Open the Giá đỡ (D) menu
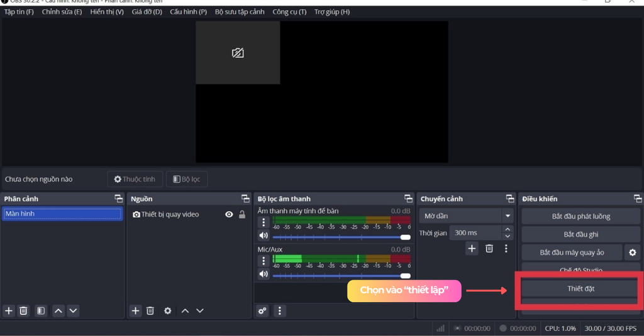 click(147, 12)
